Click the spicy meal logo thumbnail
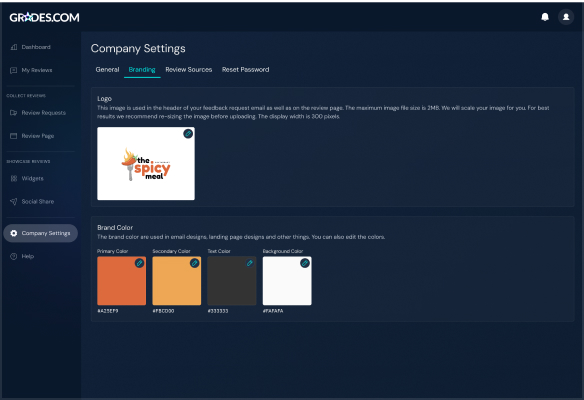This screenshot has height=400, width=584. coord(146,164)
